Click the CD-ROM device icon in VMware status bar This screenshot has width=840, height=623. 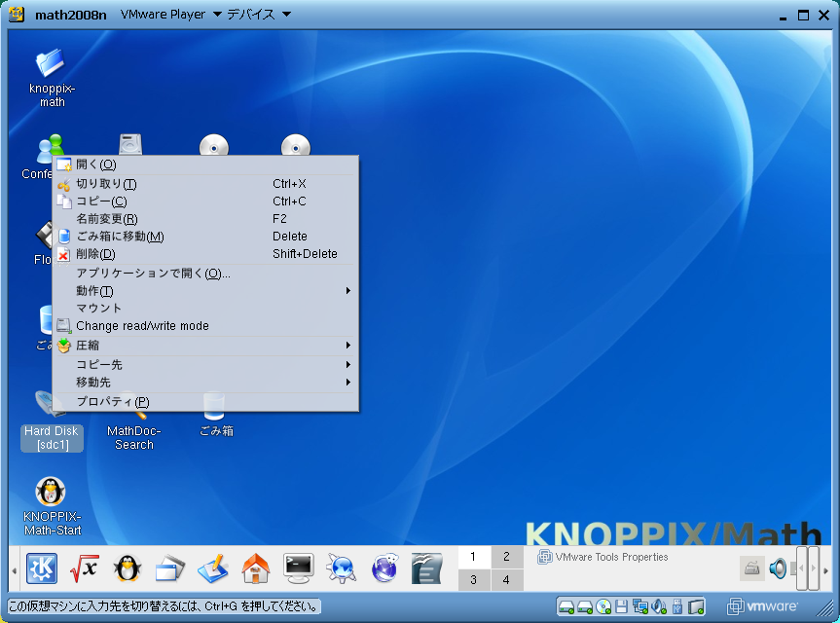(603, 606)
